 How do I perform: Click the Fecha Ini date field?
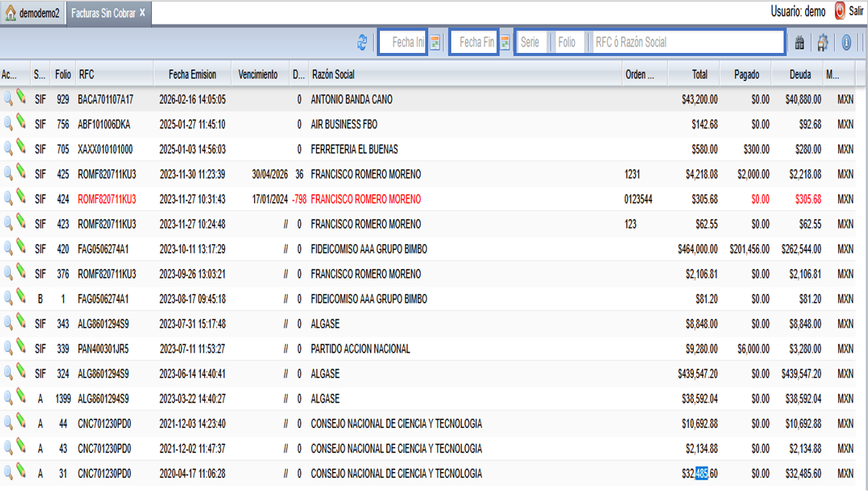pyautogui.click(x=403, y=42)
